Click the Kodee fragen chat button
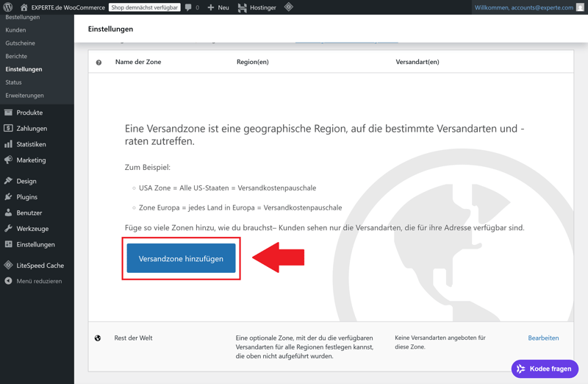Viewport: 588px width, 384px height. (545, 369)
